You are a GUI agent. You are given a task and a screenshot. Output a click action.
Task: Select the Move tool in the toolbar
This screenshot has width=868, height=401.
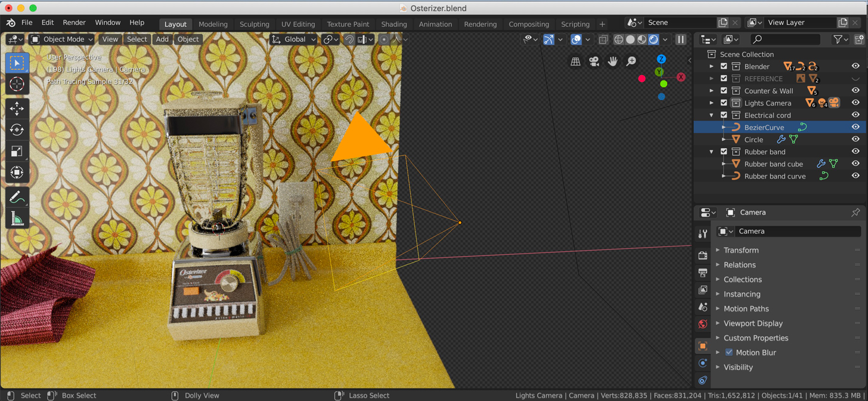[17, 107]
